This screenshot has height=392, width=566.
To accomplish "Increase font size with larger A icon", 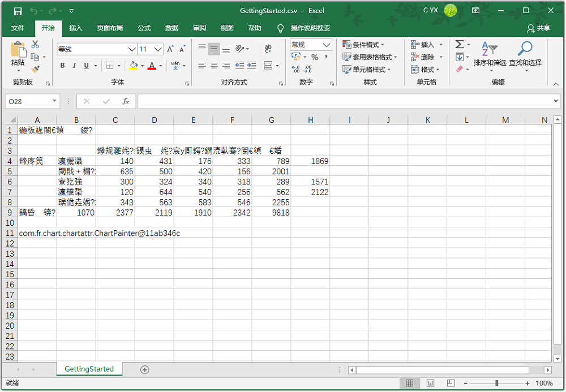I will pos(170,49).
